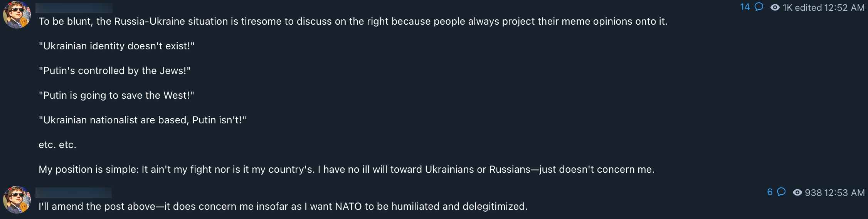
Task: Open the author avatar on the second post
Action: (x=17, y=200)
